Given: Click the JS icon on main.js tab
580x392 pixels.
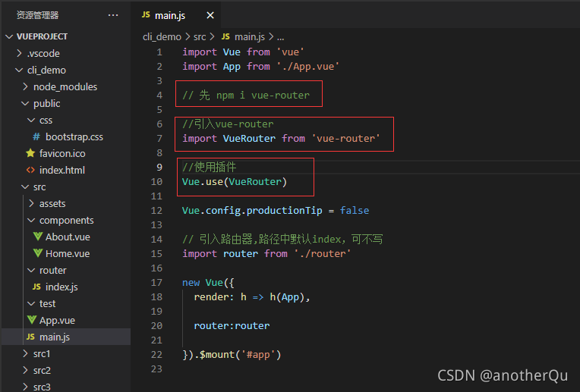Looking at the screenshot, I should [146, 14].
